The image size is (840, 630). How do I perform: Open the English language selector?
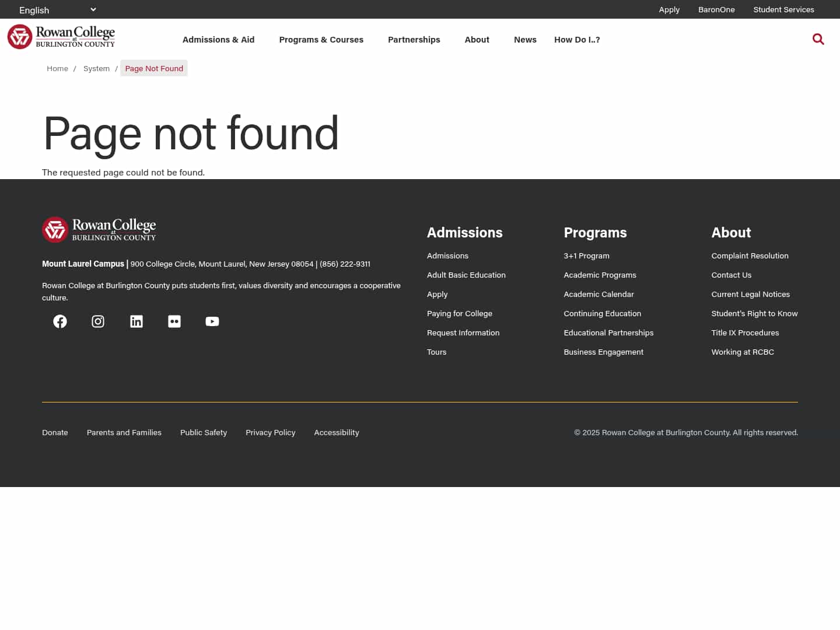point(55,9)
